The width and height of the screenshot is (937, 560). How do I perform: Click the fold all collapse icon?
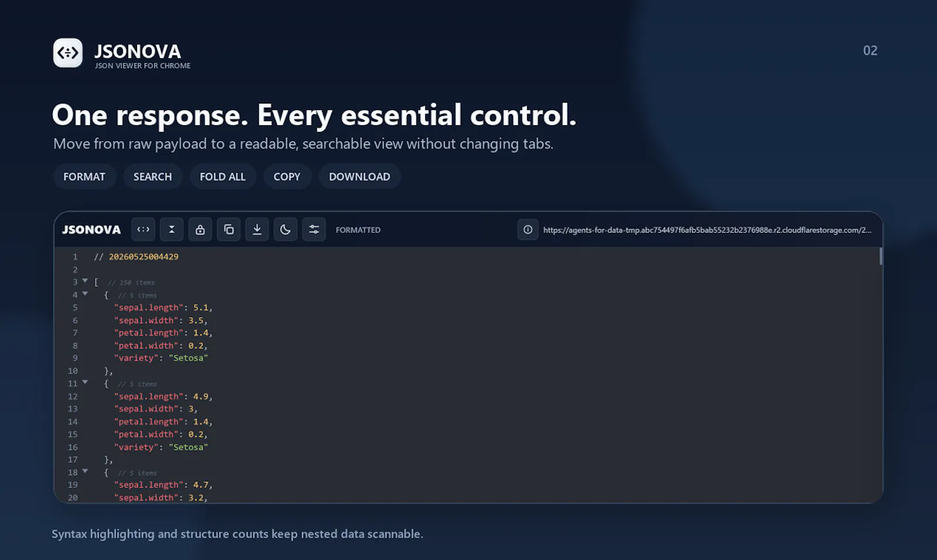click(172, 229)
